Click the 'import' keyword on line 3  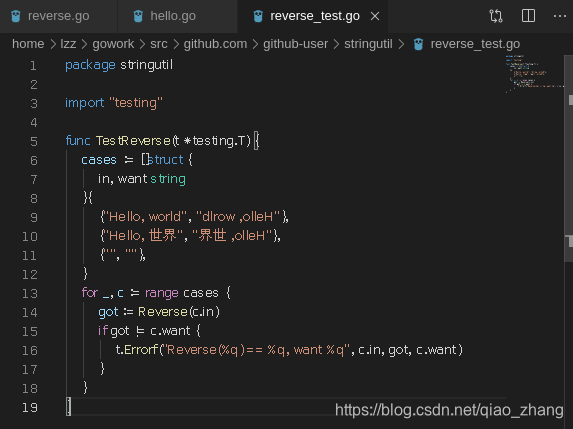tap(84, 103)
